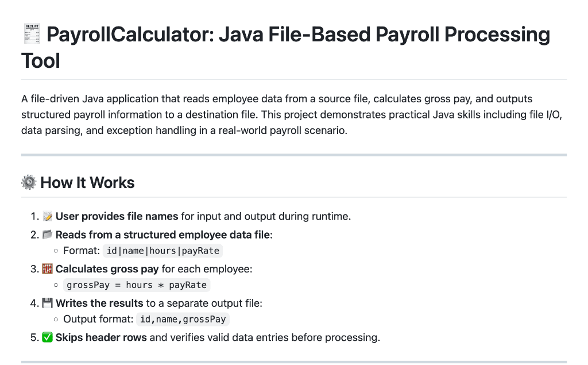Click the id|name|hours|payRate code snippet

(x=164, y=251)
